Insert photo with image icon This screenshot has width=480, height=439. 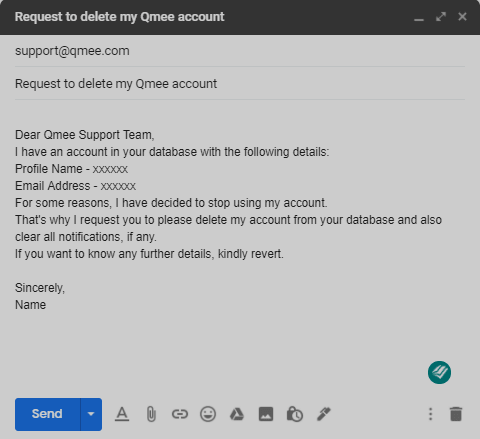(266, 414)
